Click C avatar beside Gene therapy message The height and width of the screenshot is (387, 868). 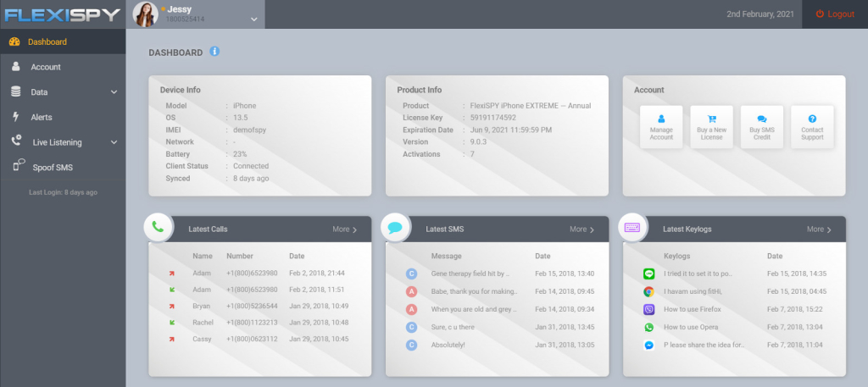(411, 274)
